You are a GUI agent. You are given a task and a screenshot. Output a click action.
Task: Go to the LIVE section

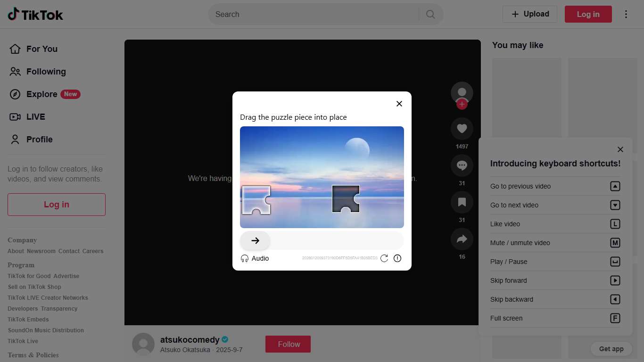coord(35,116)
